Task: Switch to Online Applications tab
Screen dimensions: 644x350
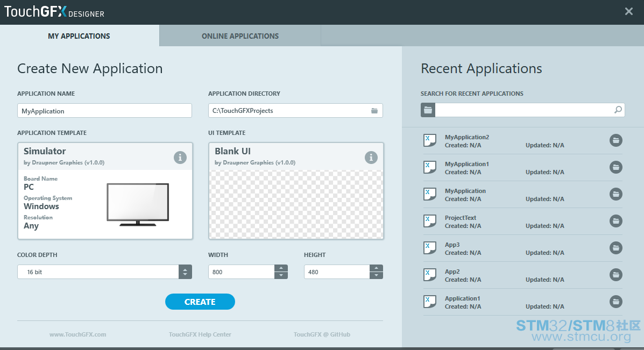Action: coord(240,35)
